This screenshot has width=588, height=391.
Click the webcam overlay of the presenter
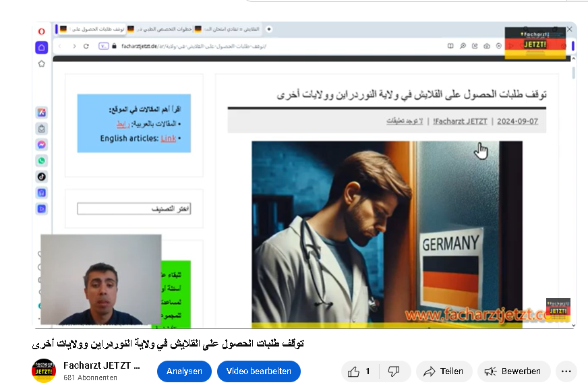click(x=101, y=280)
